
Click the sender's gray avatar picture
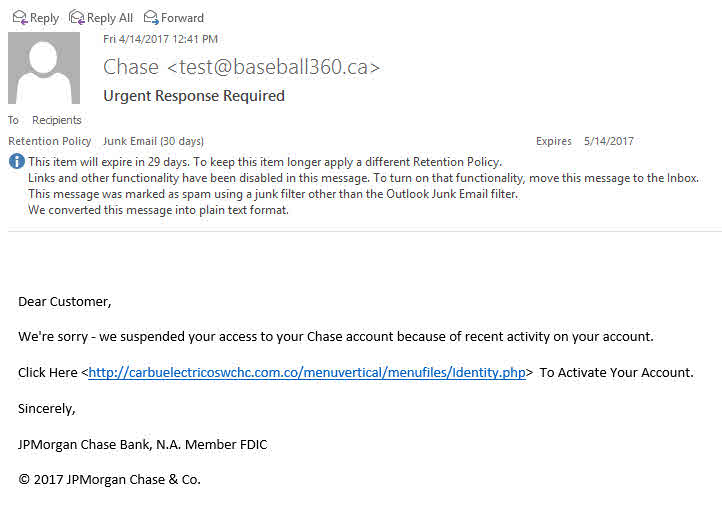(44, 68)
